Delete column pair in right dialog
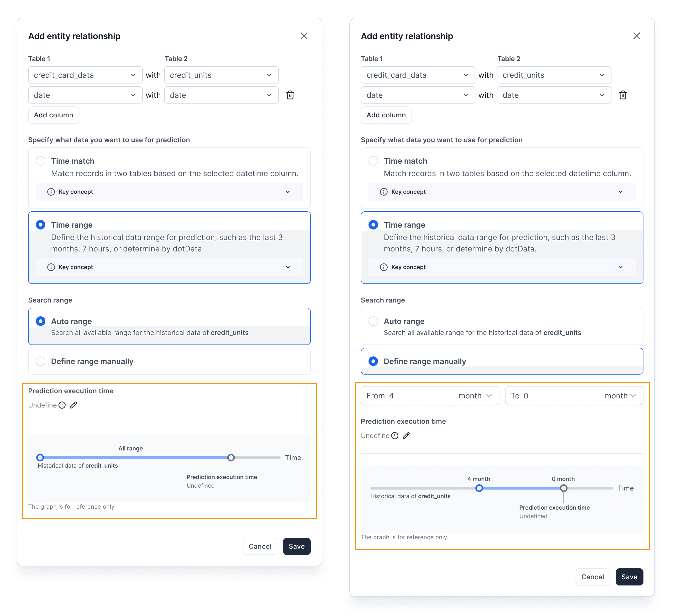This screenshot has height=616, width=674. pyautogui.click(x=622, y=95)
